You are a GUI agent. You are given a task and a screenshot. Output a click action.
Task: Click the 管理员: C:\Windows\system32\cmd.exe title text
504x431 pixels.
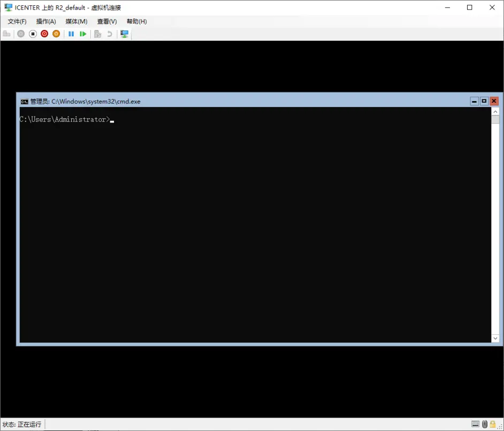pos(86,102)
